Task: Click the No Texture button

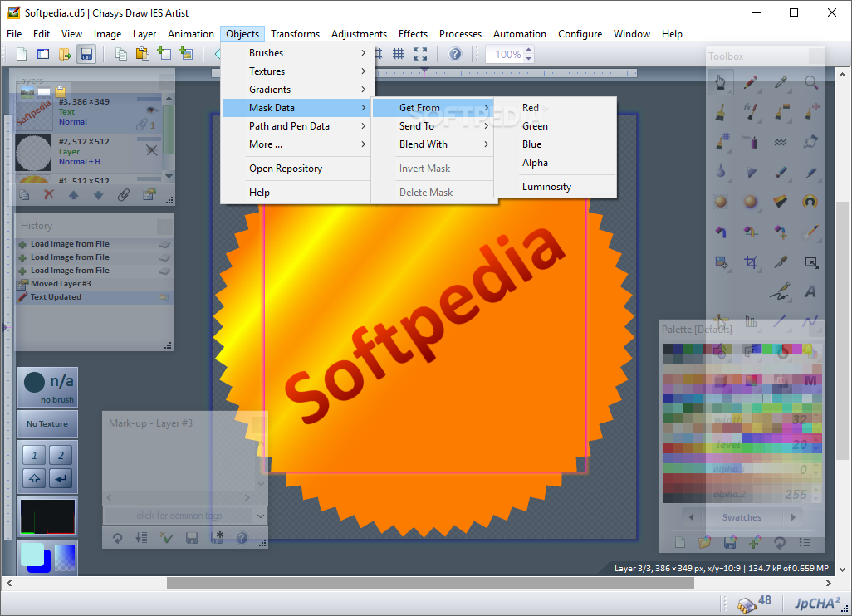Action: pos(47,423)
